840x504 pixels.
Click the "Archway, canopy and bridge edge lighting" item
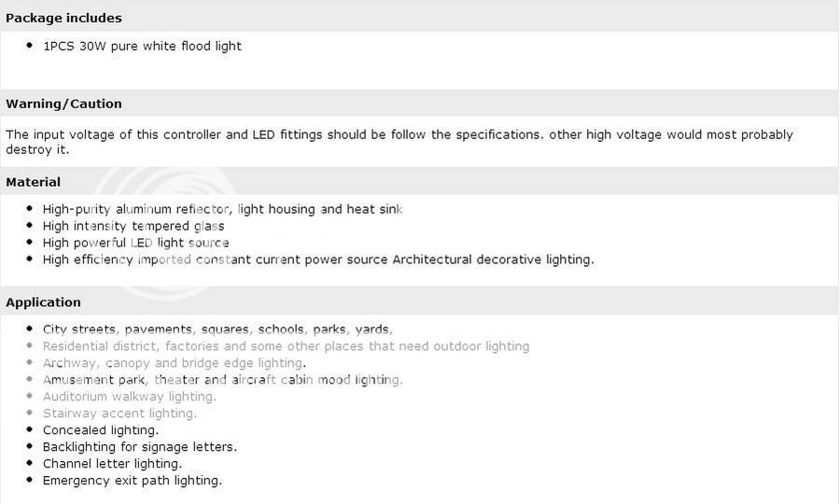(x=174, y=363)
